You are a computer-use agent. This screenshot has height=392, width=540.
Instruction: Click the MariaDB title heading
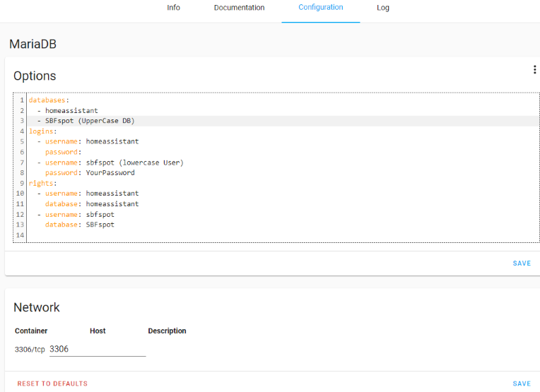coord(33,44)
